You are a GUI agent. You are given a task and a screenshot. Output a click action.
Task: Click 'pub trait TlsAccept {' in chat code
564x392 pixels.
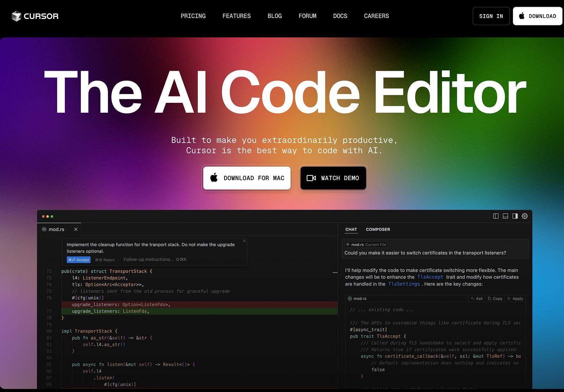click(x=378, y=336)
